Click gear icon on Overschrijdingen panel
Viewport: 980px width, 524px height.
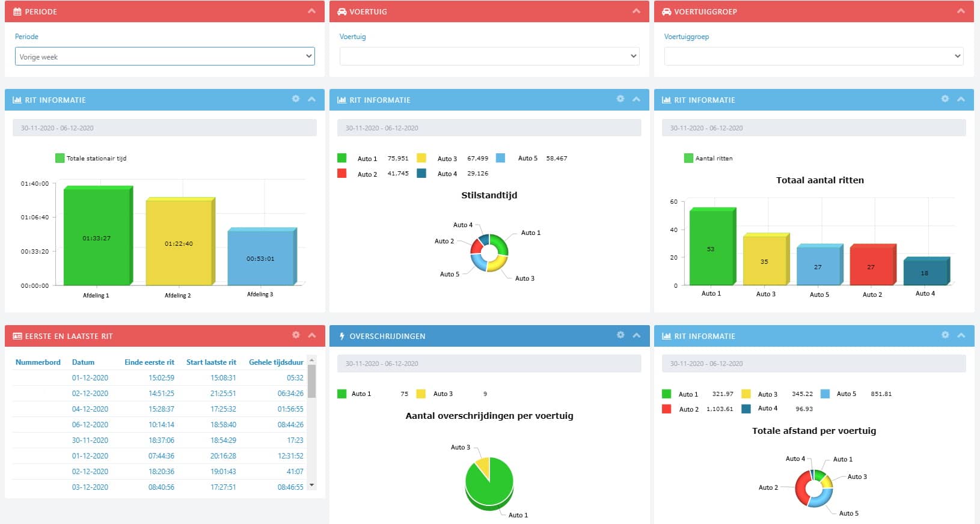620,335
